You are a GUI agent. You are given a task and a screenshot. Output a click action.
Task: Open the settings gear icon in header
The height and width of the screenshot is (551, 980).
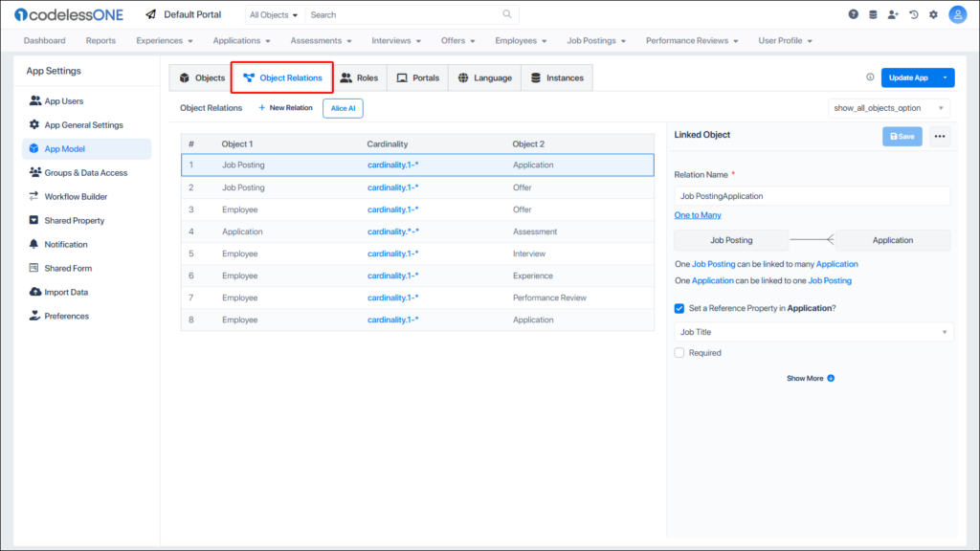click(x=934, y=14)
